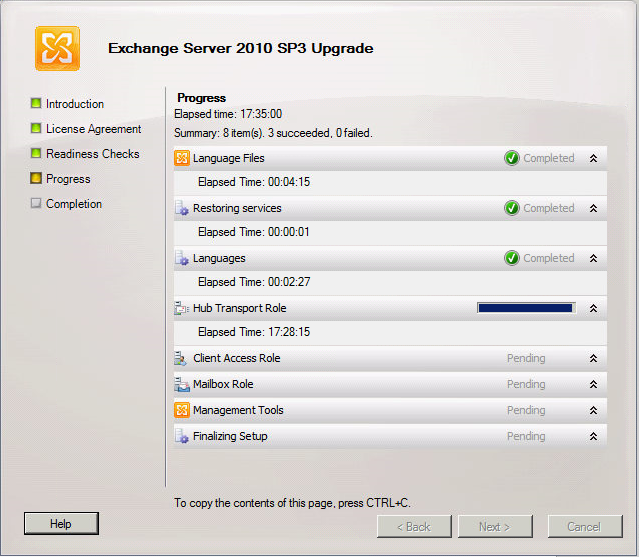
Task: Click the Languages row label
Action: [x=219, y=258]
